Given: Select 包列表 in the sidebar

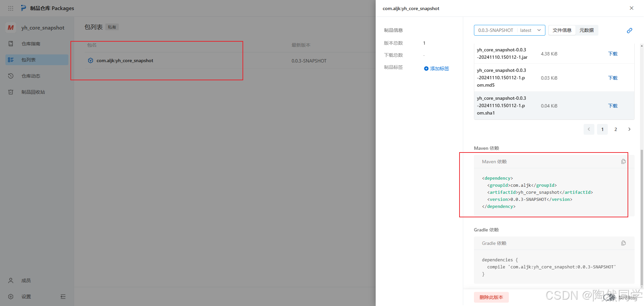Looking at the screenshot, I should click(37, 60).
